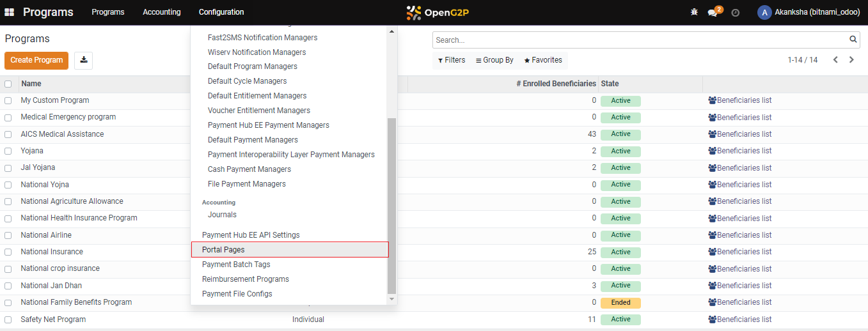Viewport: 868px width, 331px height.
Task: Click the Configuration menu scrollbar
Action: click(392, 204)
